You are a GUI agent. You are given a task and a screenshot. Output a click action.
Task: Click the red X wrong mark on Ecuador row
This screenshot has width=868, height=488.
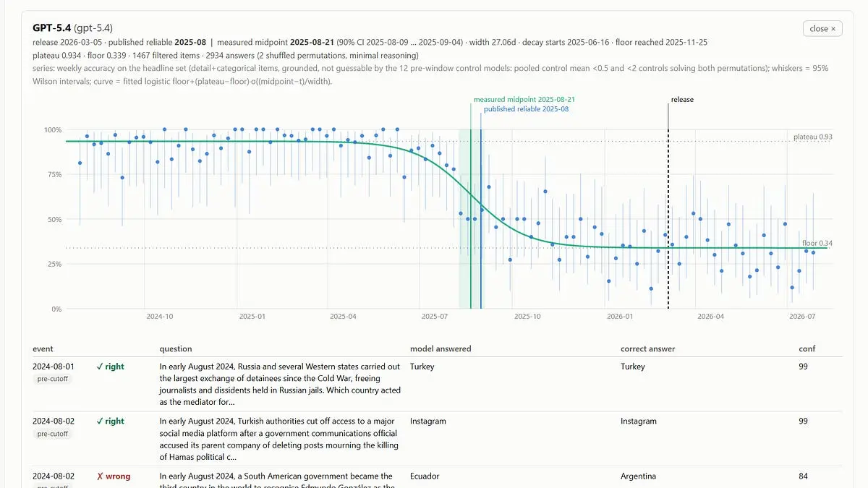(x=113, y=476)
